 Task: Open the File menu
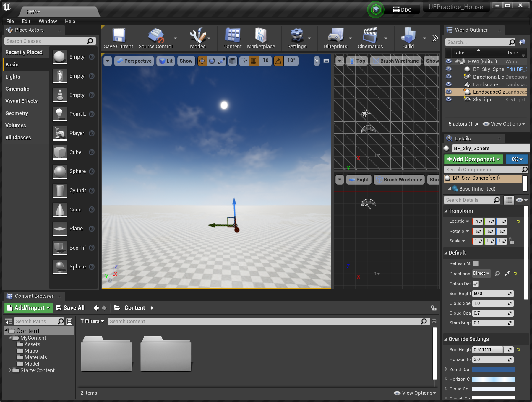[x=10, y=21]
